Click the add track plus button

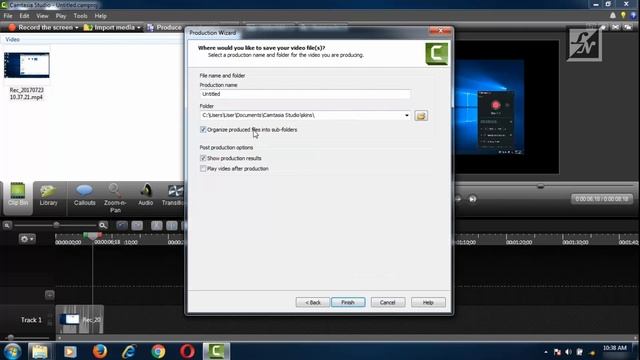point(49,295)
